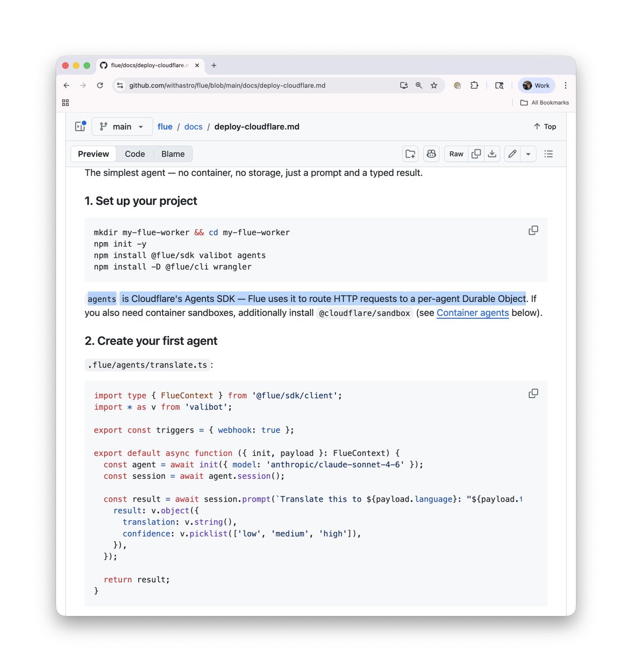The image size is (632, 672).
Task: Open the apps grid shortcut
Action: pos(66,102)
